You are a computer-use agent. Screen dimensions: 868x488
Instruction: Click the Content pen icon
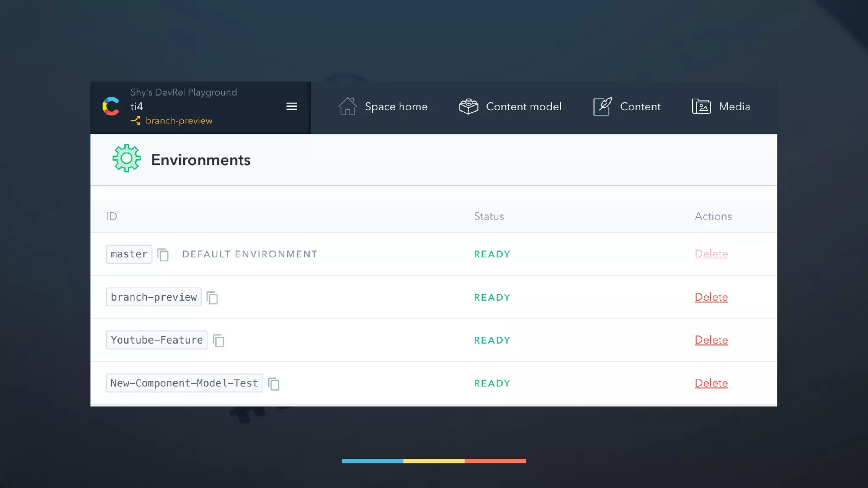pos(602,106)
